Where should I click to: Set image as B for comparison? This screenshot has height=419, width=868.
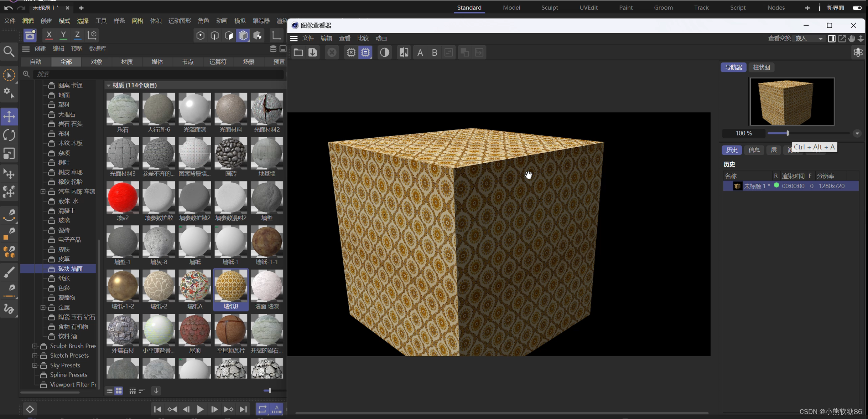434,52
